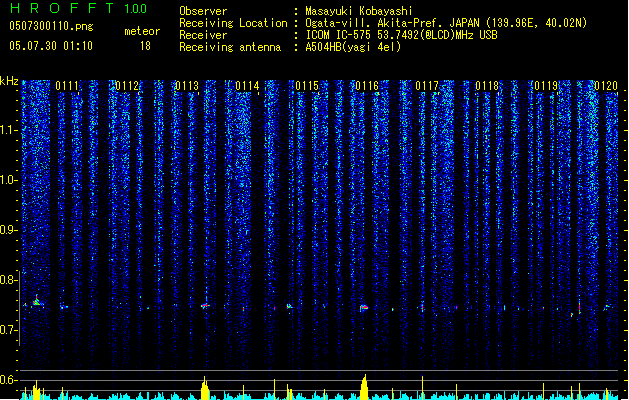Click receiver text ICOM IC-575 53.7492 MHz USB
This screenshot has width=629, height=400.
pyautogui.click(x=402, y=35)
